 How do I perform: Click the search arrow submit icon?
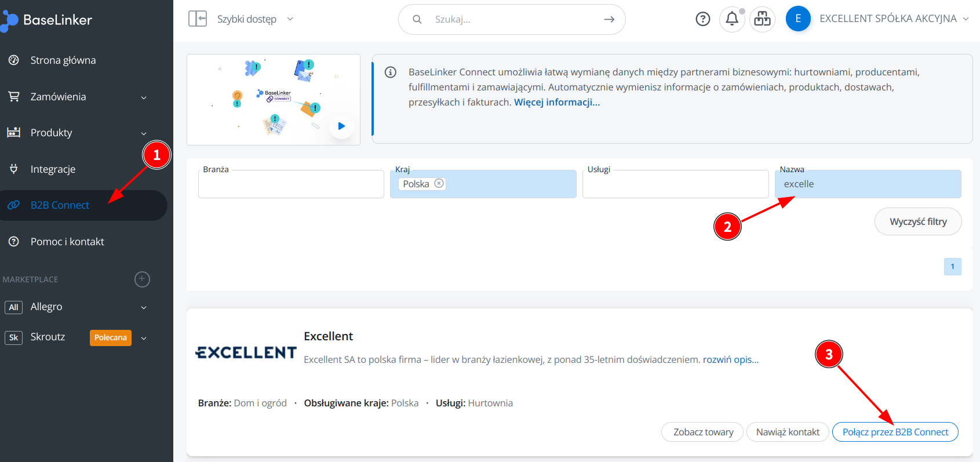(x=609, y=19)
